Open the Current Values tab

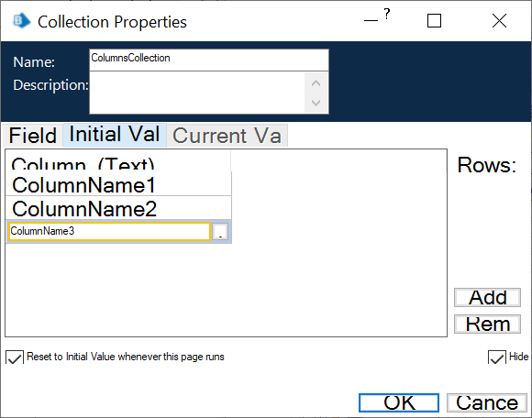tap(227, 136)
